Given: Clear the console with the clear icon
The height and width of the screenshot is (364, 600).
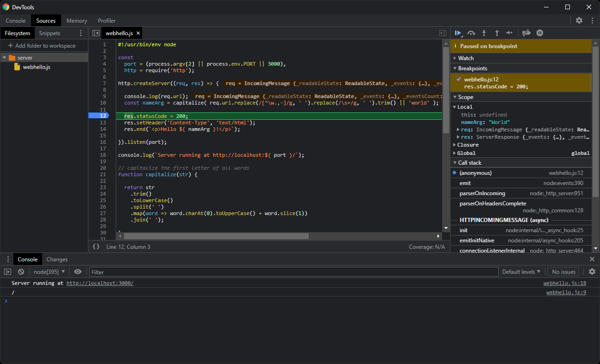Looking at the screenshot, I should [x=21, y=271].
